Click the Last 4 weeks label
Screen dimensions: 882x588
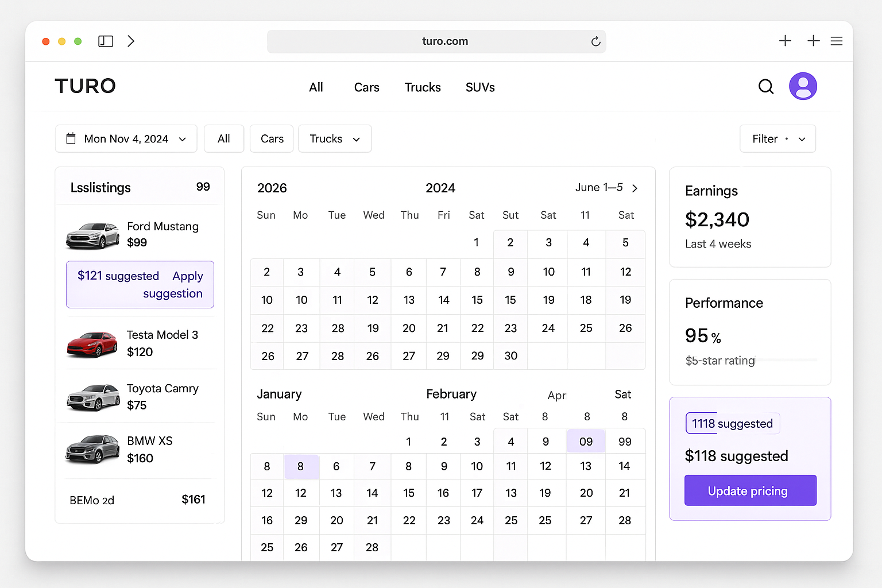point(718,244)
